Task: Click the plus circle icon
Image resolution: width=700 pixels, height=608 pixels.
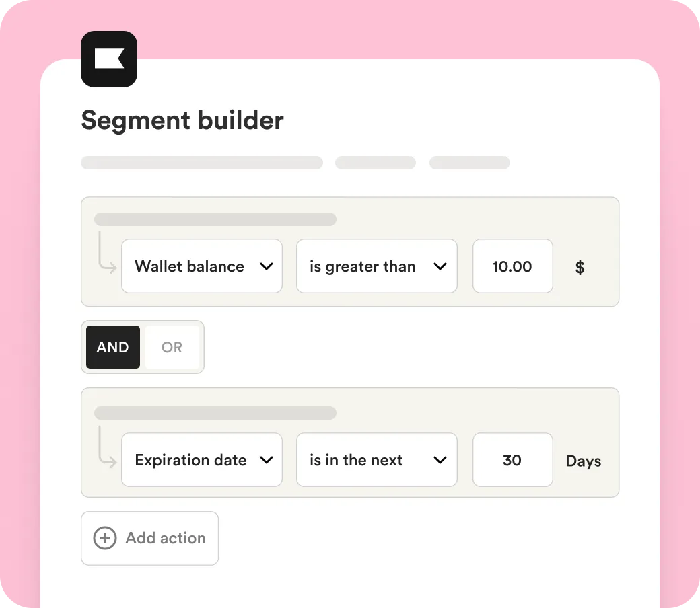Action: pos(104,538)
